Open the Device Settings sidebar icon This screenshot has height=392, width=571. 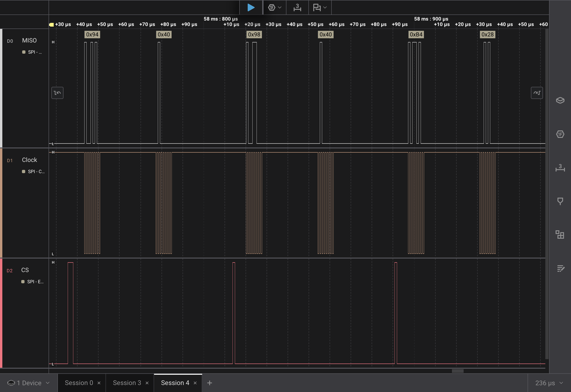[x=560, y=101]
